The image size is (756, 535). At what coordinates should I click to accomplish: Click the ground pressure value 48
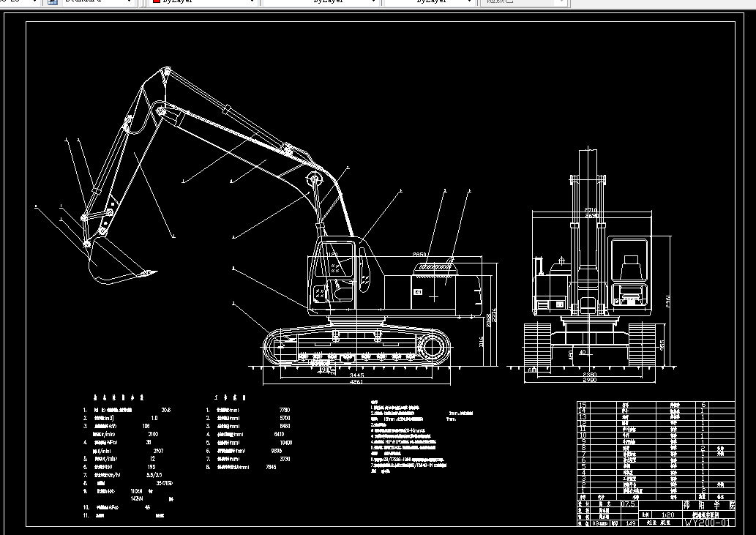(x=148, y=507)
